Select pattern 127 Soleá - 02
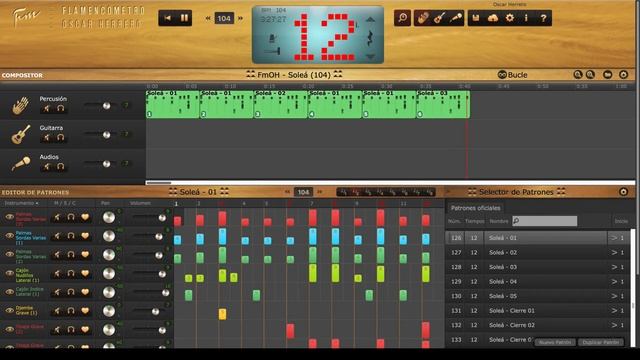Viewport: 640px width, 360px height. coord(538,253)
